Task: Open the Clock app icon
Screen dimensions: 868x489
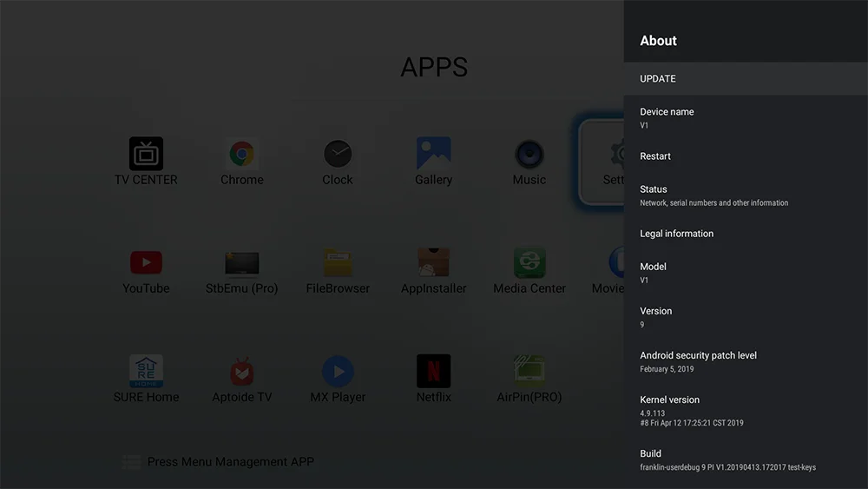Action: click(x=338, y=154)
